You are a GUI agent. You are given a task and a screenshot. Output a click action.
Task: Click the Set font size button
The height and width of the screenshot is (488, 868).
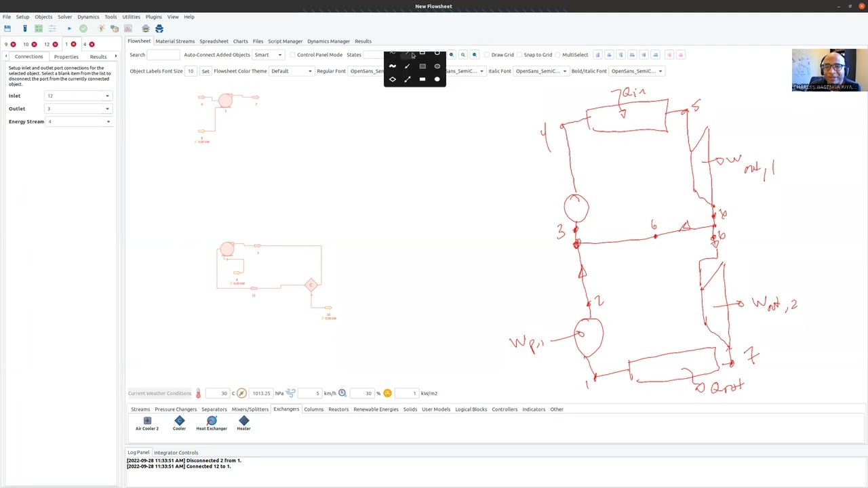point(205,71)
